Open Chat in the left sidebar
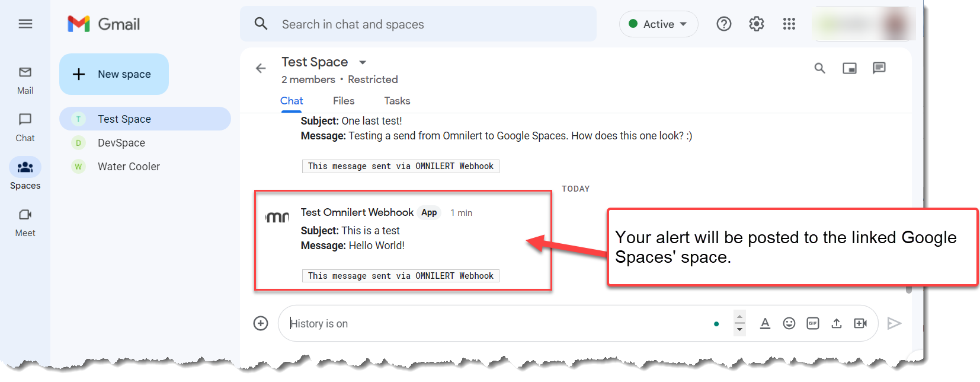This screenshot has height=382, width=980. click(25, 128)
